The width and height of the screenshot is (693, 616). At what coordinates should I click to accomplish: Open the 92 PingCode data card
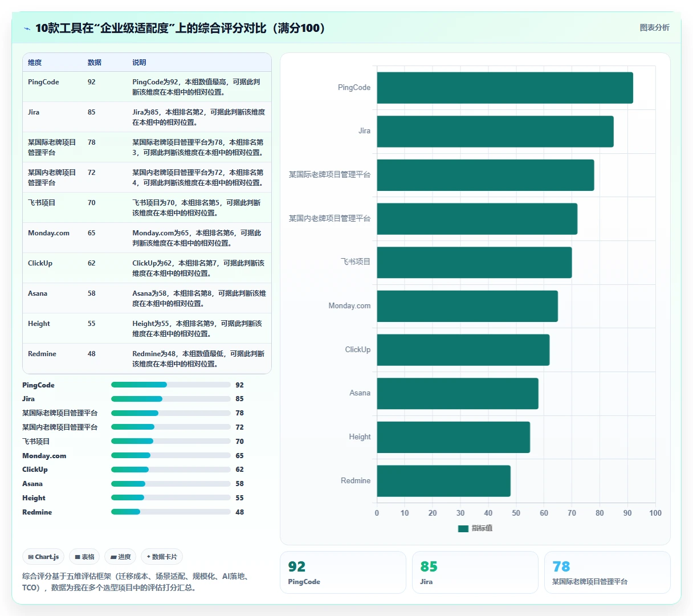coord(343,572)
